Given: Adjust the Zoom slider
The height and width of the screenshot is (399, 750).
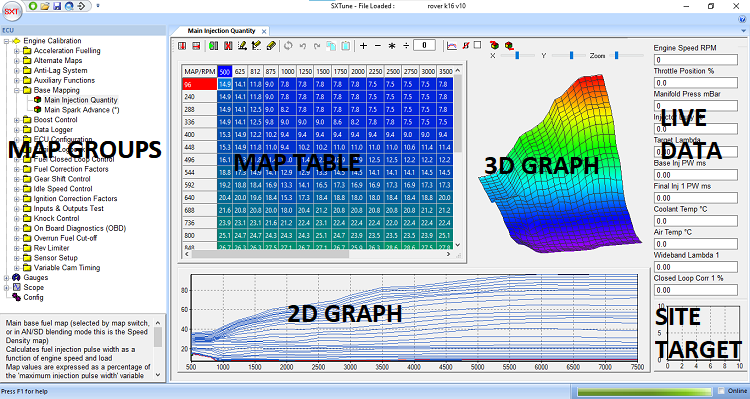Looking at the screenshot, I should tap(617, 55).
